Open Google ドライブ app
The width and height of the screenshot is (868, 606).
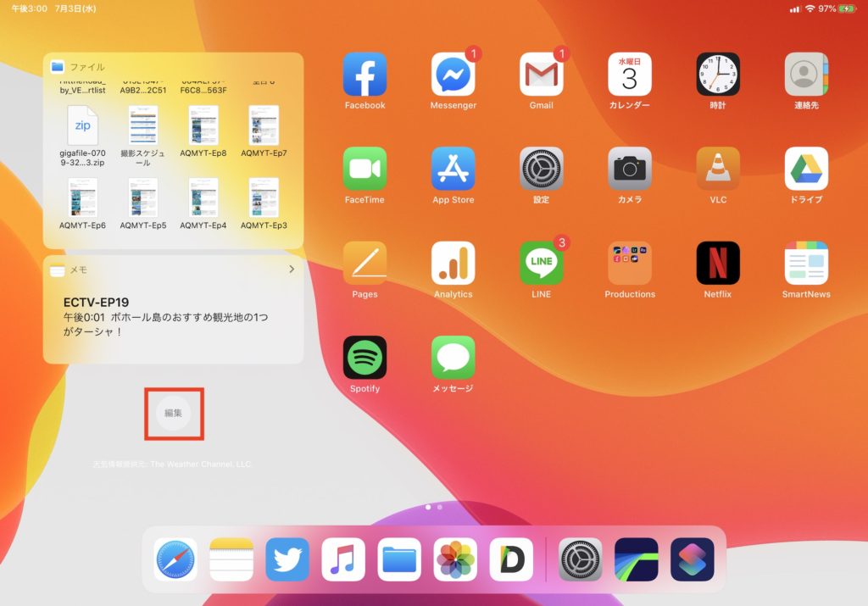coord(806,169)
